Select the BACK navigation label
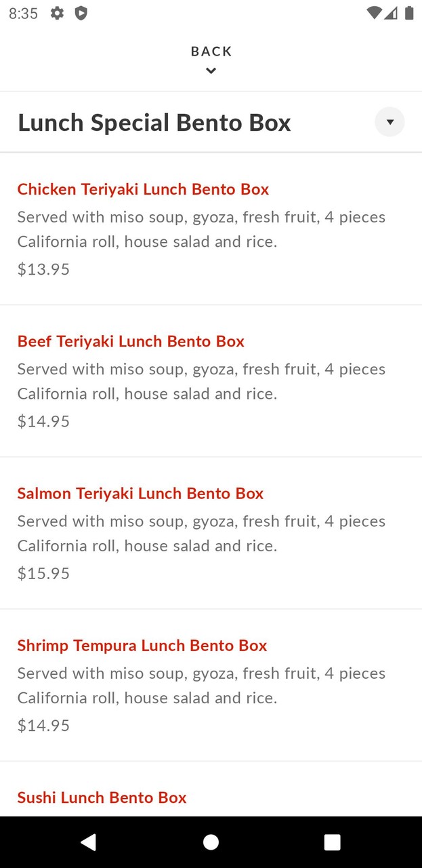 [x=211, y=51]
